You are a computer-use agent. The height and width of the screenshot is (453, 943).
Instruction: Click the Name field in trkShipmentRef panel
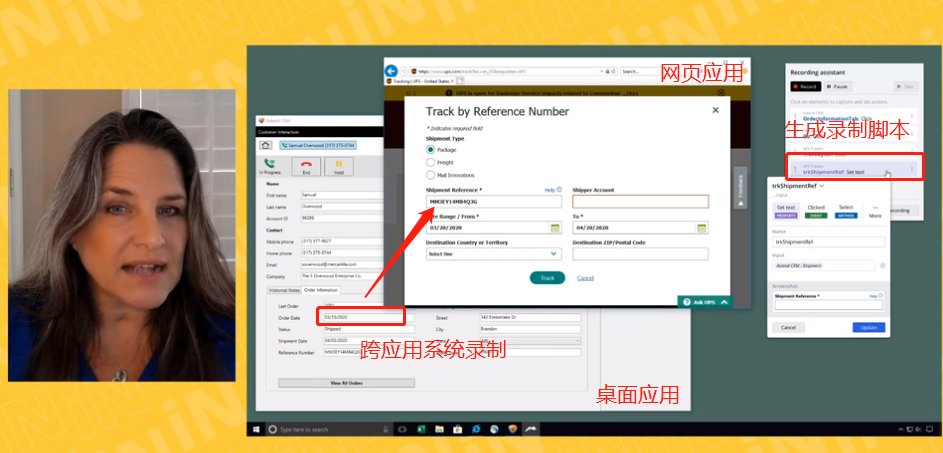[x=829, y=242]
